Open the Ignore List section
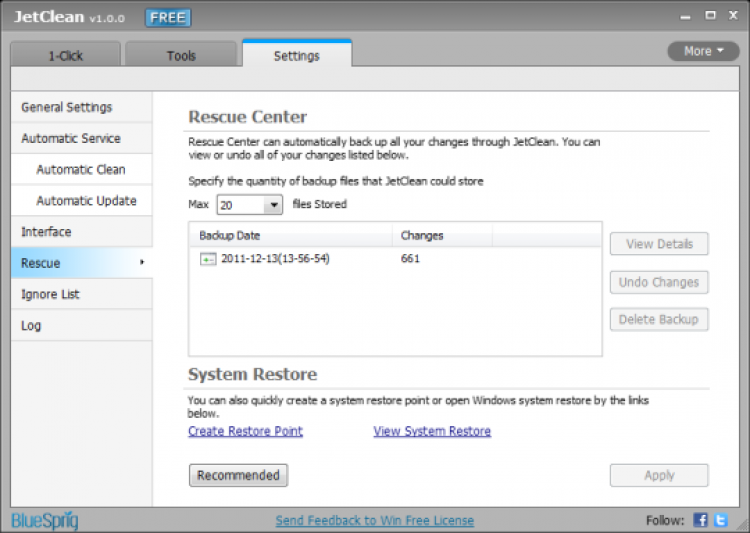 pyautogui.click(x=81, y=294)
